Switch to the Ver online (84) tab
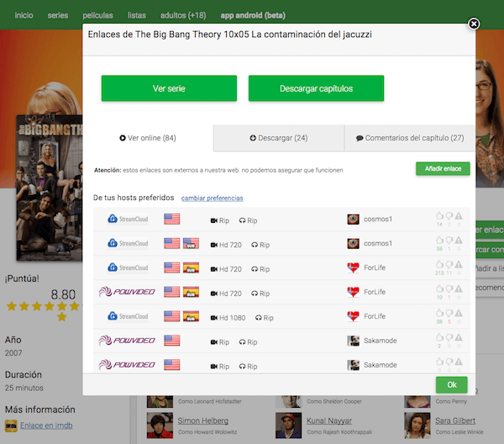The image size is (504, 444). coord(148,138)
